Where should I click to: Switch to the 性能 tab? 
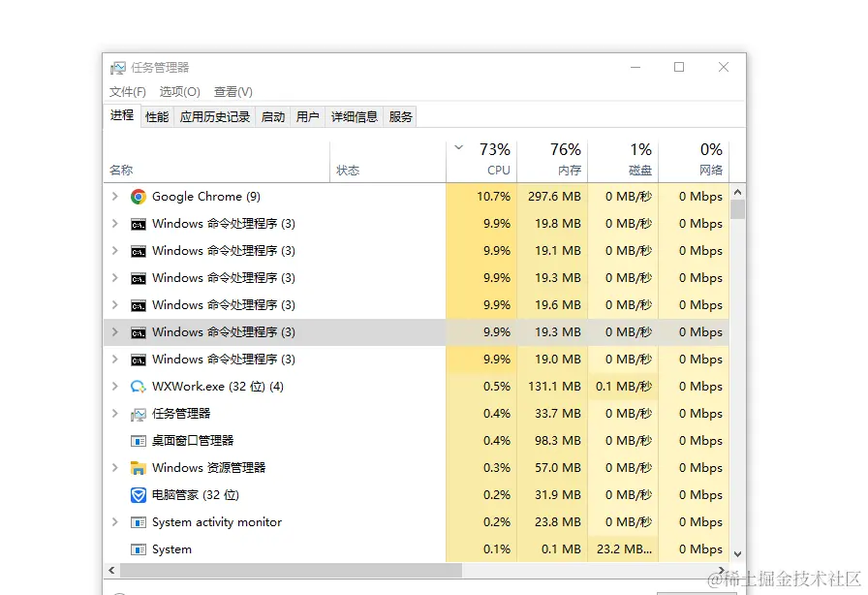point(156,115)
